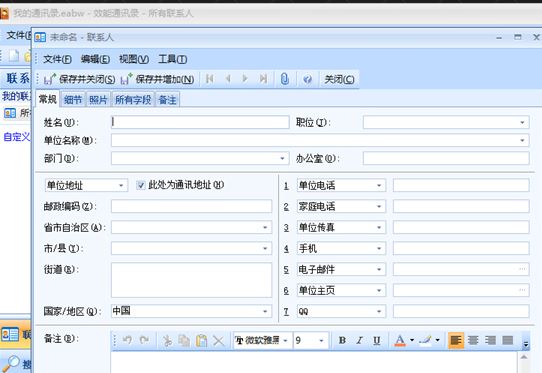Go to the next record arrow
The height and width of the screenshot is (373, 542).
pyautogui.click(x=245, y=79)
